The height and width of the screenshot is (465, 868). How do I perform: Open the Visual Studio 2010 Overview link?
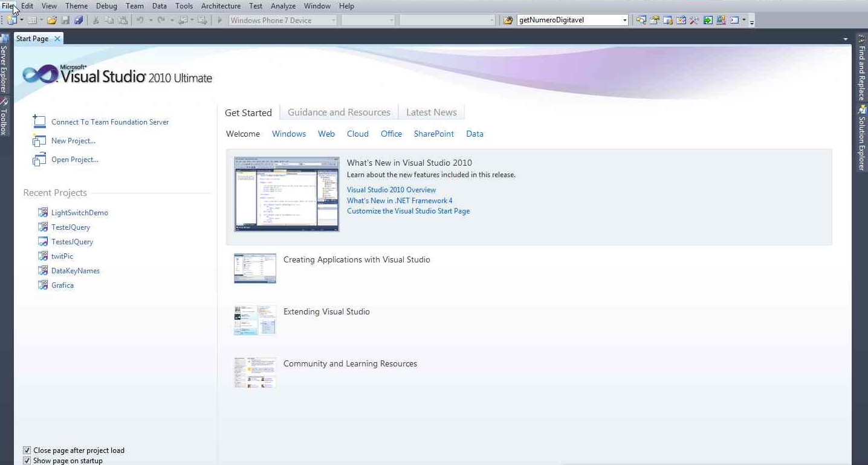click(391, 190)
